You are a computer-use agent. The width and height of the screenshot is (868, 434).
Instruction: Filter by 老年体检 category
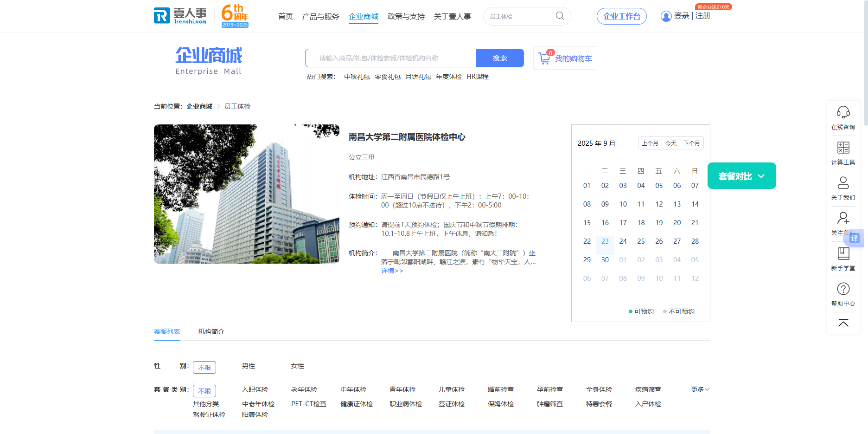click(x=304, y=389)
